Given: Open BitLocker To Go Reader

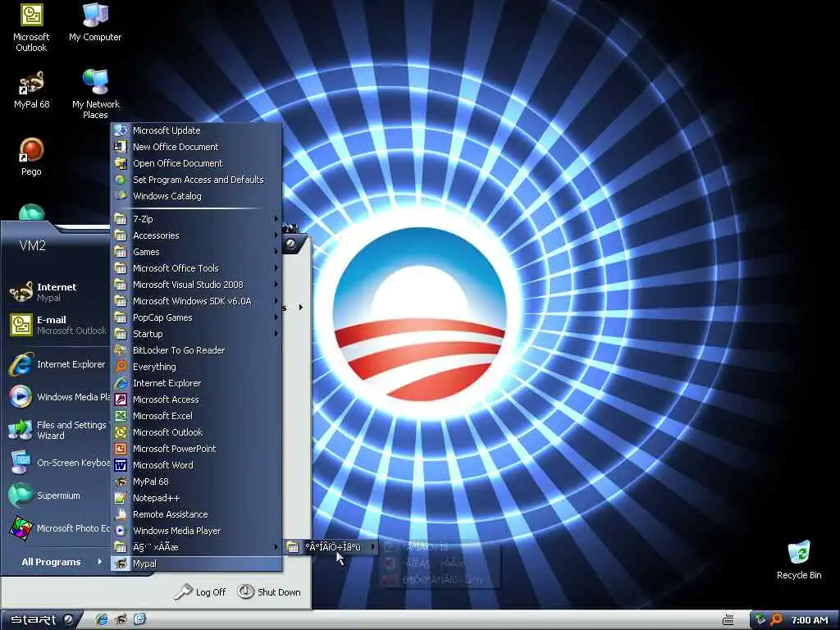Looking at the screenshot, I should tap(196, 350).
